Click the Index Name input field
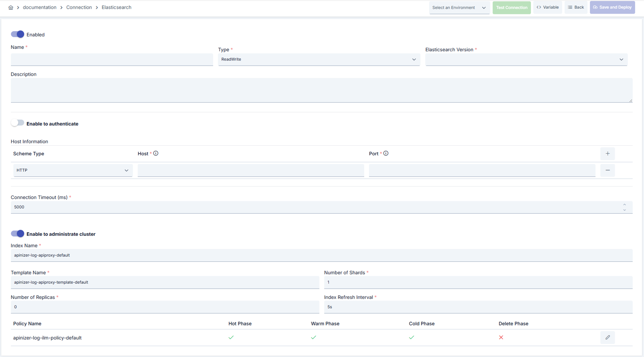 pos(321,255)
